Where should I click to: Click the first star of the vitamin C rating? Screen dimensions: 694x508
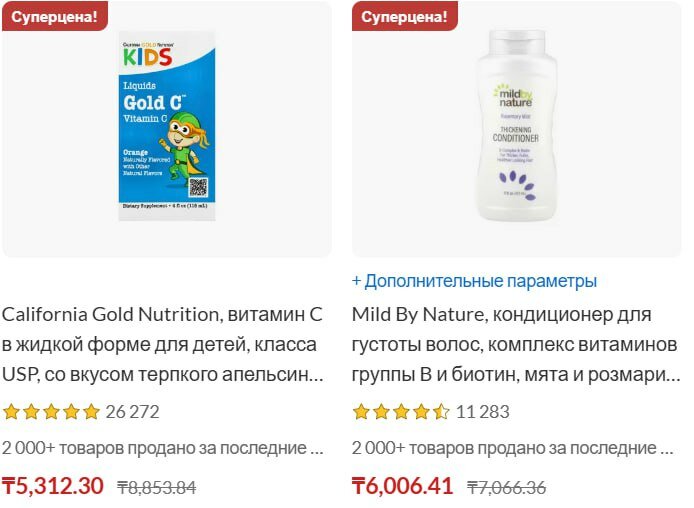coord(12,412)
